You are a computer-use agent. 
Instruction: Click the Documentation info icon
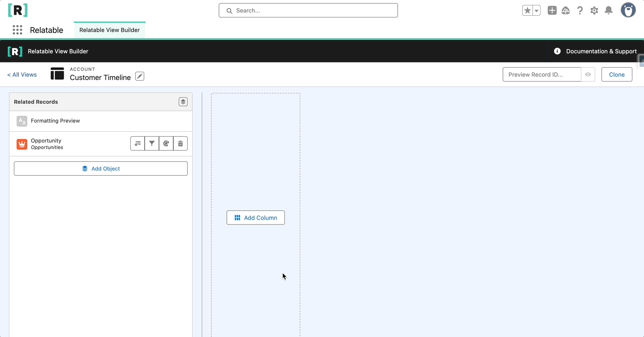point(557,52)
